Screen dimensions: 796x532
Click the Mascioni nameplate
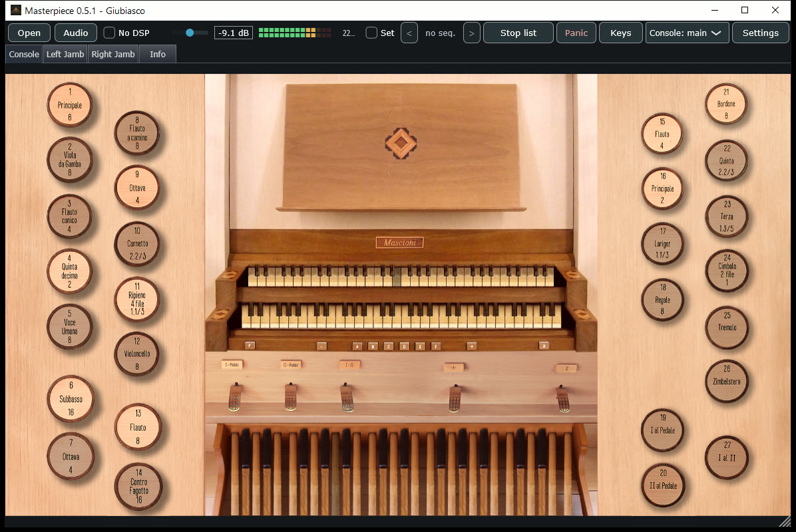(399, 243)
